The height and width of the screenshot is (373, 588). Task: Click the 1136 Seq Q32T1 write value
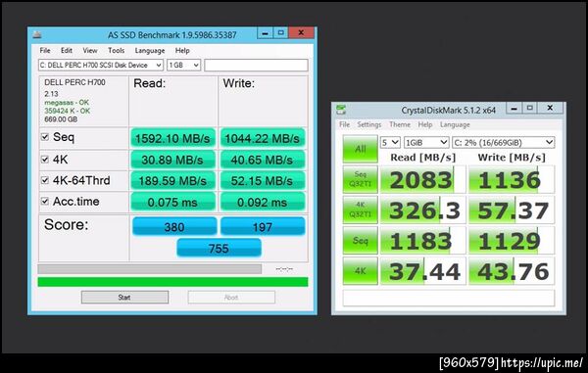click(512, 179)
